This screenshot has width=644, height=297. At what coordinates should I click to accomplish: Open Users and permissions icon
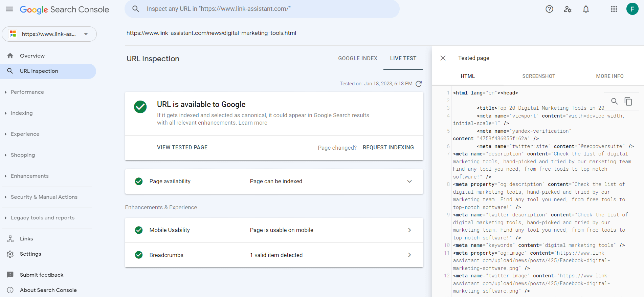tap(568, 9)
